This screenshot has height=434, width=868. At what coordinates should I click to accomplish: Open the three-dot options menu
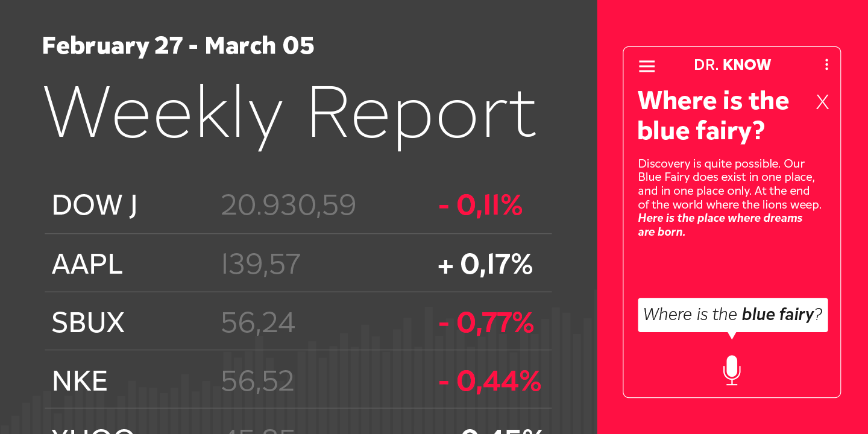tap(826, 64)
